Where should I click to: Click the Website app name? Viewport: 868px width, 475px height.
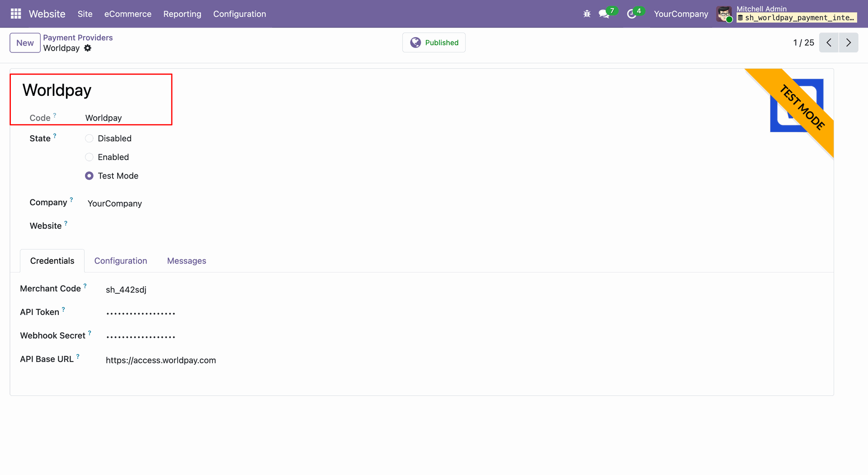tap(47, 14)
